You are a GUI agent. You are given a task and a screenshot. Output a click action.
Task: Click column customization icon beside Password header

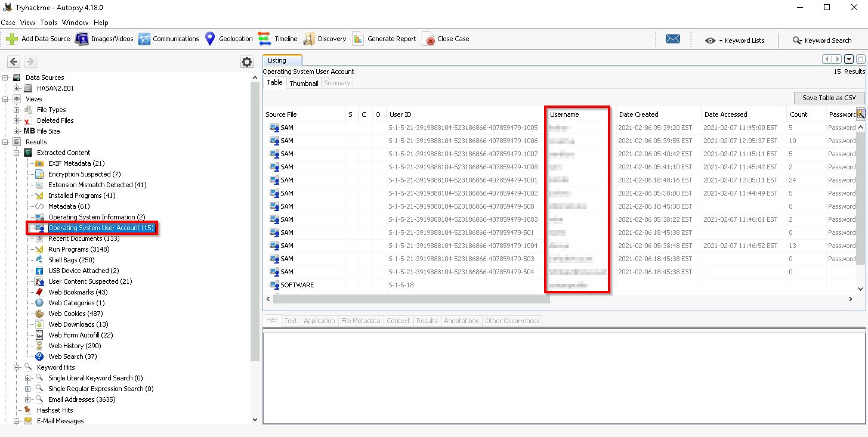pos(860,114)
